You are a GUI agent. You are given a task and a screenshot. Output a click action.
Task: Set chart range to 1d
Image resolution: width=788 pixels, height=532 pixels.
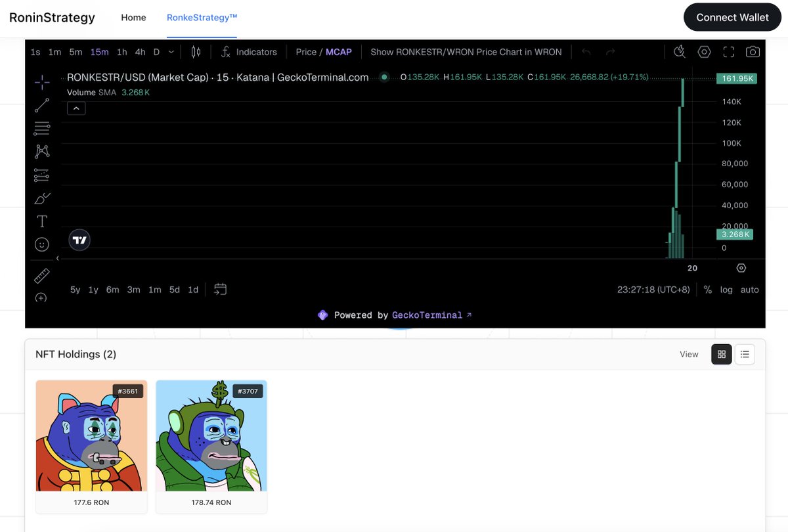click(x=193, y=290)
